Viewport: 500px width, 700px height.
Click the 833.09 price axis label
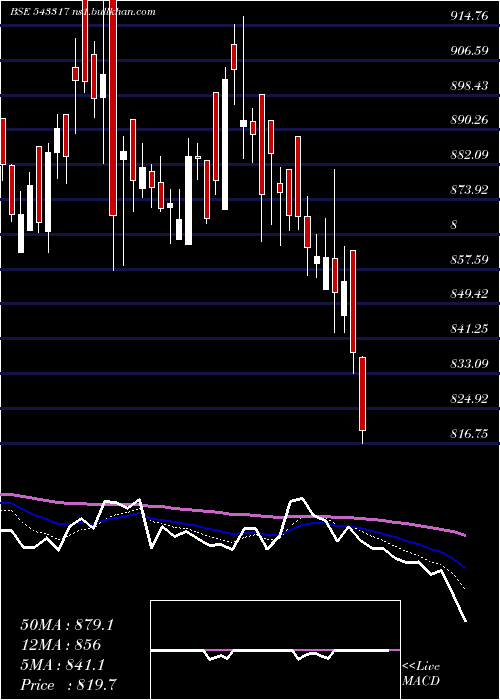click(x=469, y=364)
